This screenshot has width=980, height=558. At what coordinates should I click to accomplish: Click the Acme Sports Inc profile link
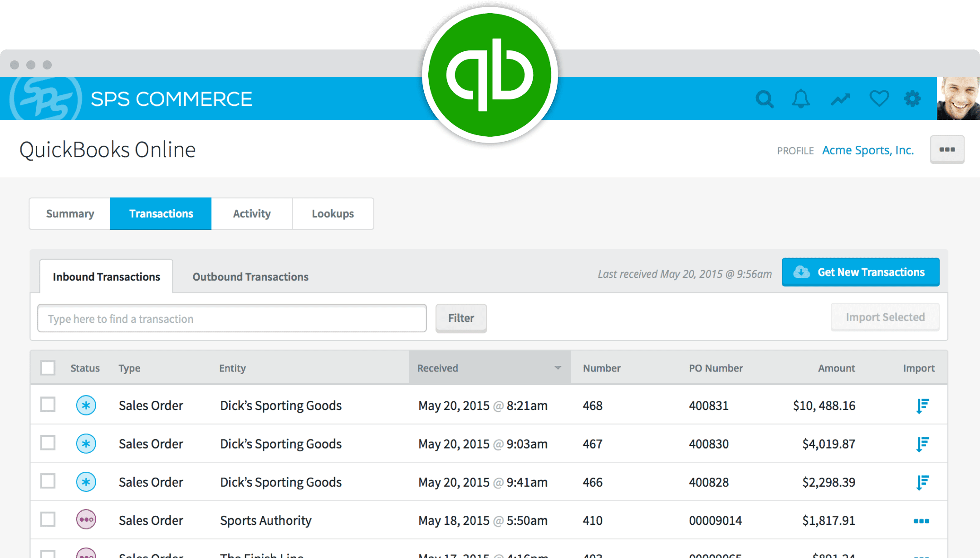pos(868,150)
